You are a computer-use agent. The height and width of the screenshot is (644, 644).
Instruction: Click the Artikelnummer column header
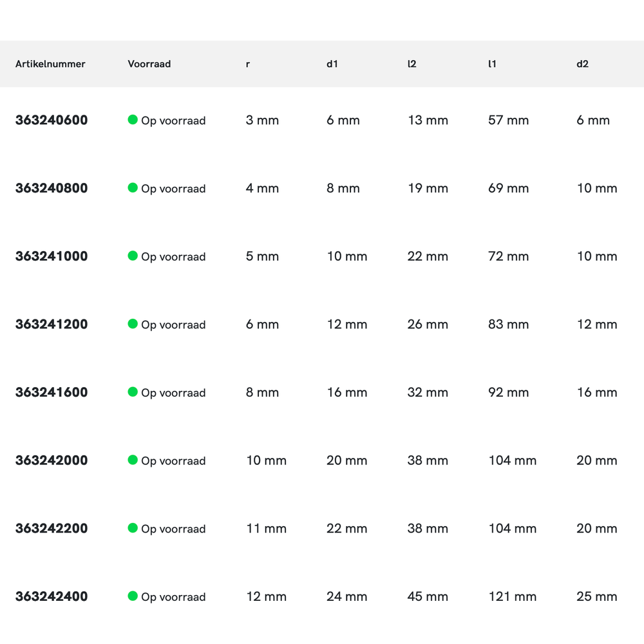pyautogui.click(x=50, y=64)
